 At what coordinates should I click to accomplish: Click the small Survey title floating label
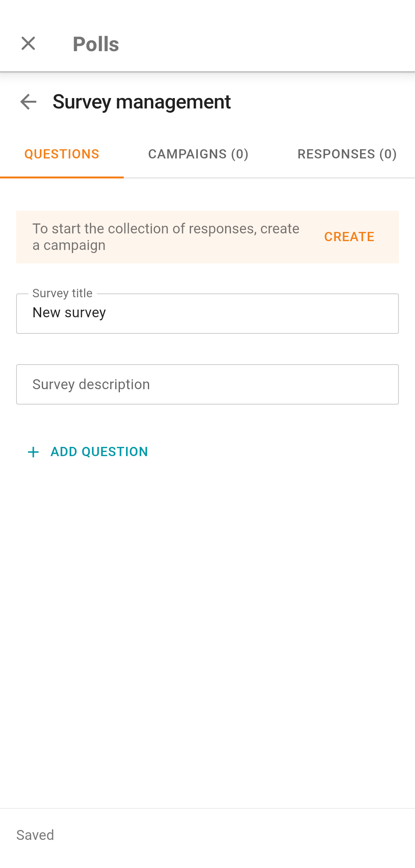[62, 293]
